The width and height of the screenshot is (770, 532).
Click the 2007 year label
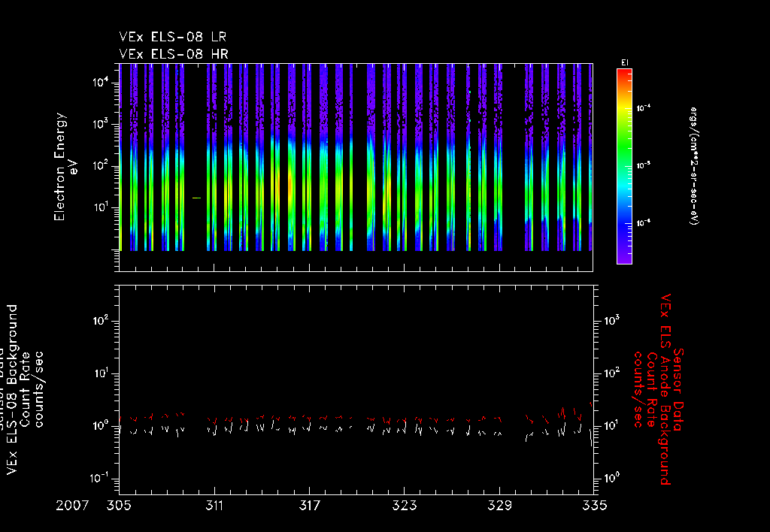(x=74, y=505)
